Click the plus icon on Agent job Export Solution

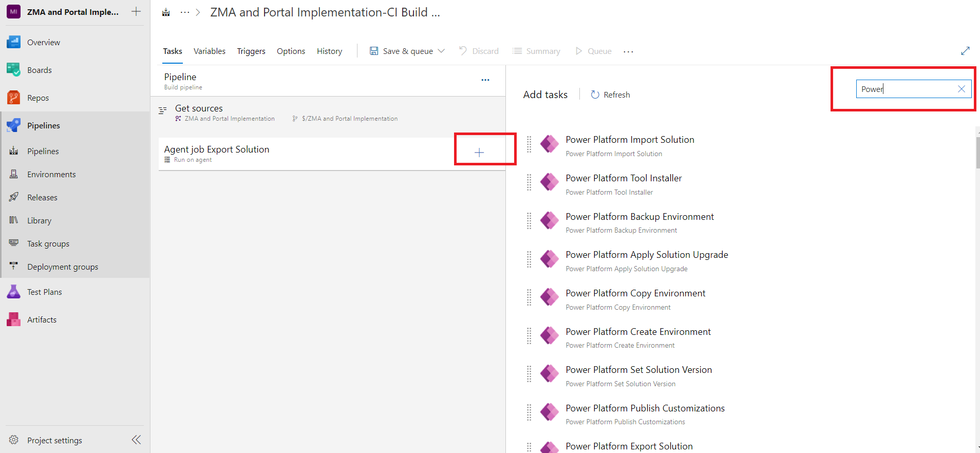479,153
